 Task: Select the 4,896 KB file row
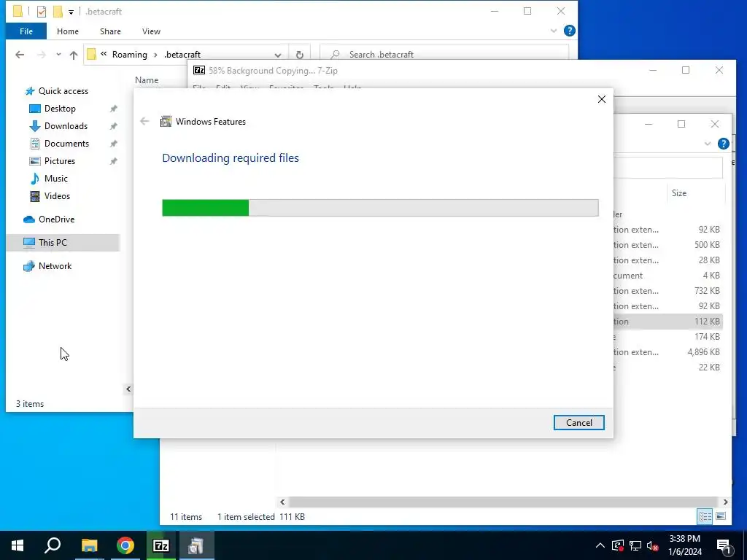[668, 352]
